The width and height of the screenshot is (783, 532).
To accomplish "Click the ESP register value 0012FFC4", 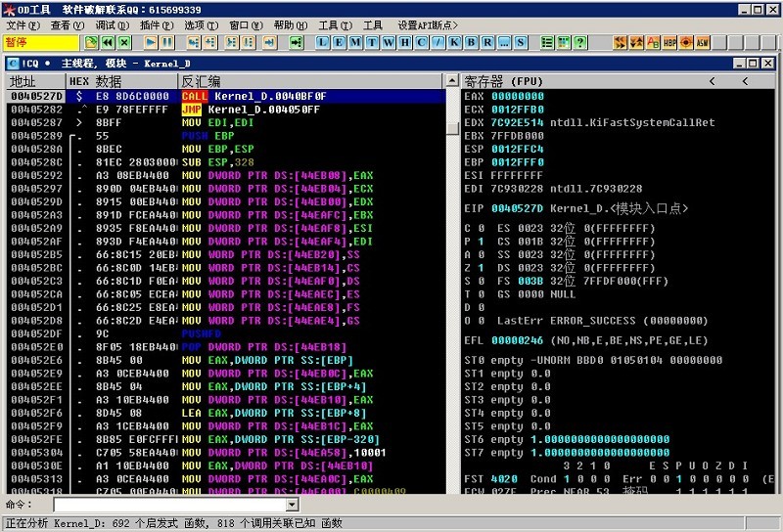I will point(518,149).
